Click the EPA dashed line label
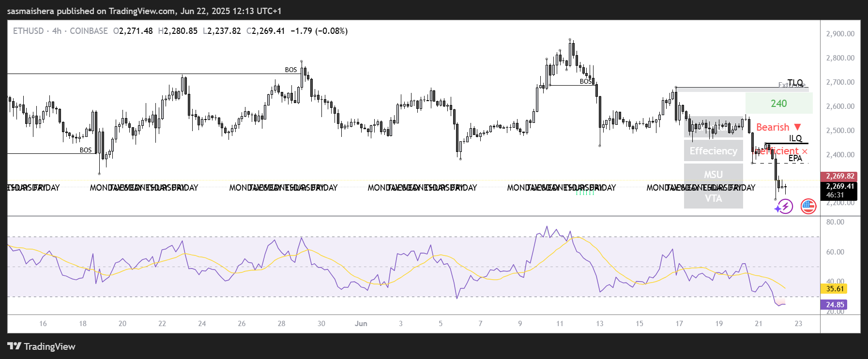 [795, 158]
